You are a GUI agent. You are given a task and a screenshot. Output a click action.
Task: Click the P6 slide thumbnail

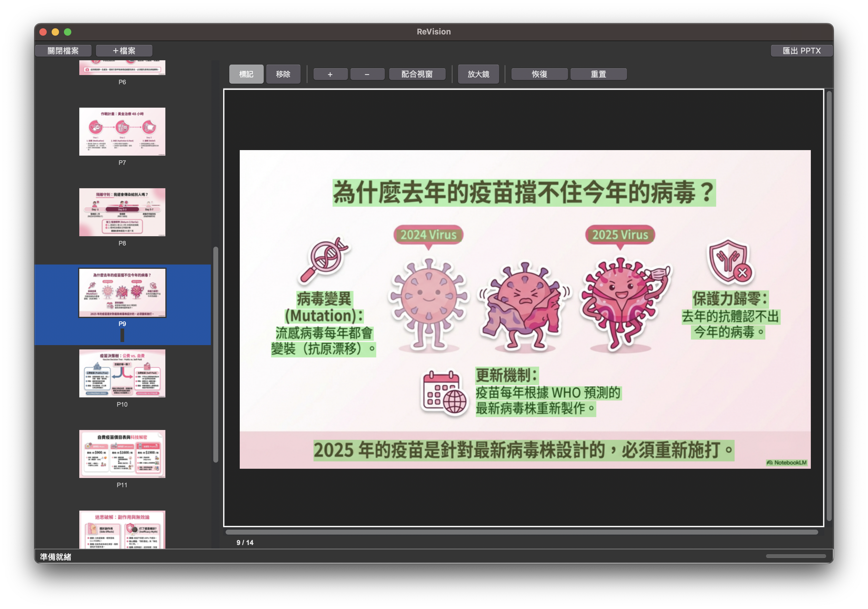coord(122,68)
